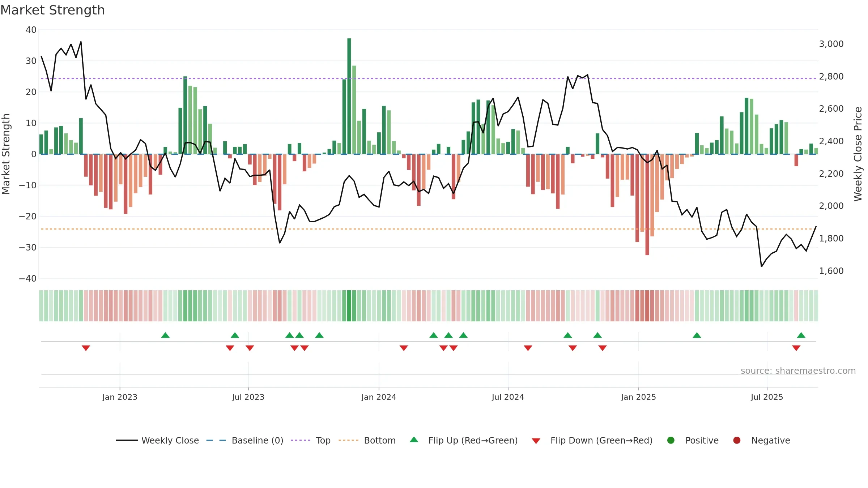This screenshot has height=488, width=868.
Task: Click the orange dotted Bottom threshold line
Action: coord(429,229)
